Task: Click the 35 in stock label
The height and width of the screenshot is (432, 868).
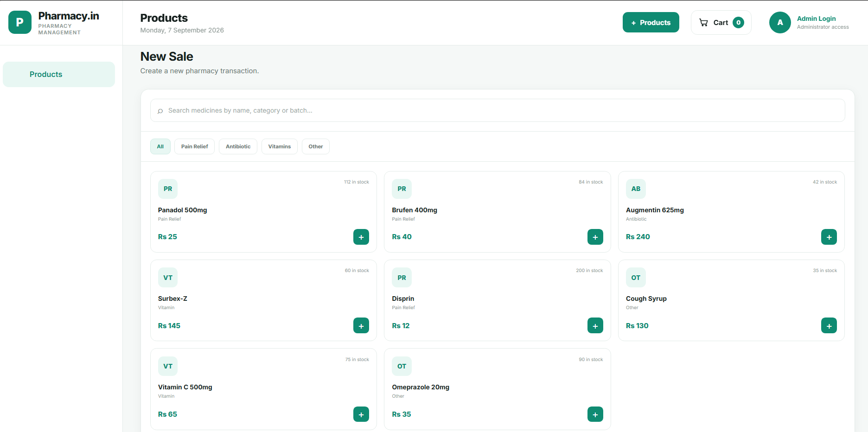Action: [x=825, y=271]
